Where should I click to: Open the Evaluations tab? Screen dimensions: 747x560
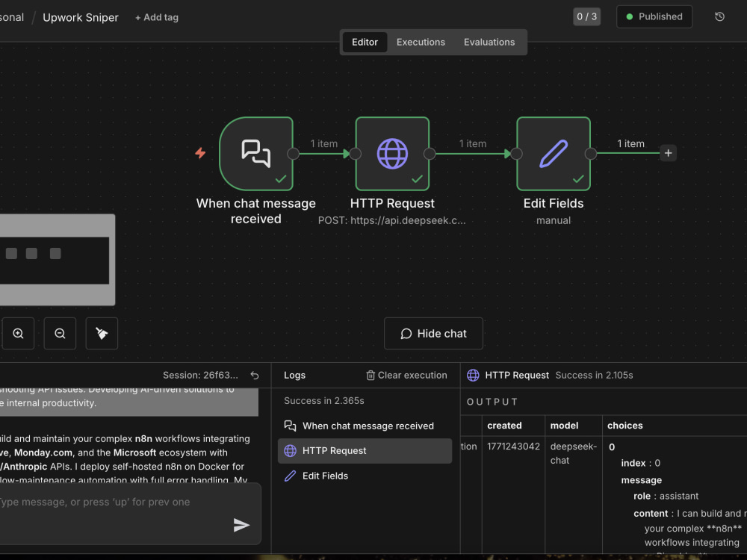[489, 42]
